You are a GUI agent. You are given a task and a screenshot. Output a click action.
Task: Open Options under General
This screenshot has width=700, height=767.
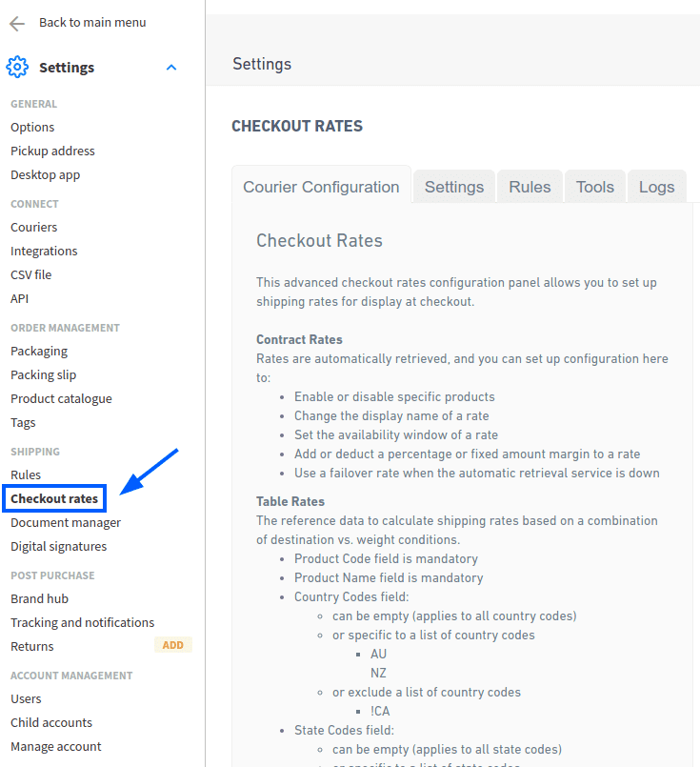point(31,127)
